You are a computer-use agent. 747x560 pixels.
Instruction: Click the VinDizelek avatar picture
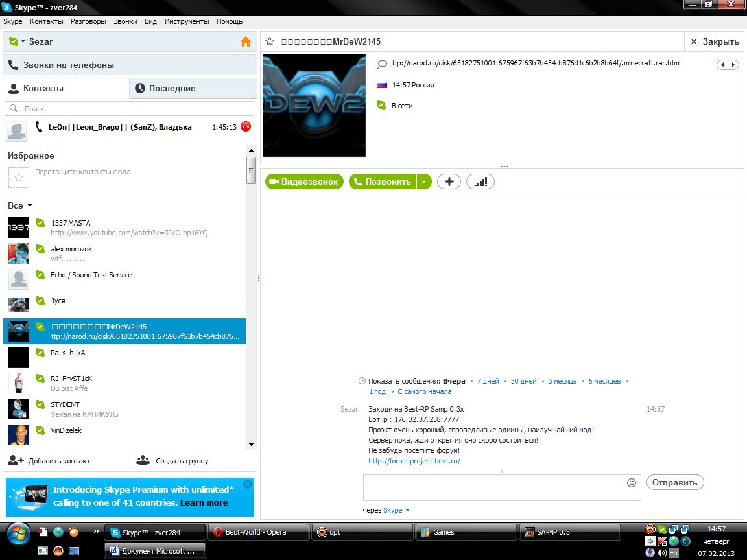(19, 435)
